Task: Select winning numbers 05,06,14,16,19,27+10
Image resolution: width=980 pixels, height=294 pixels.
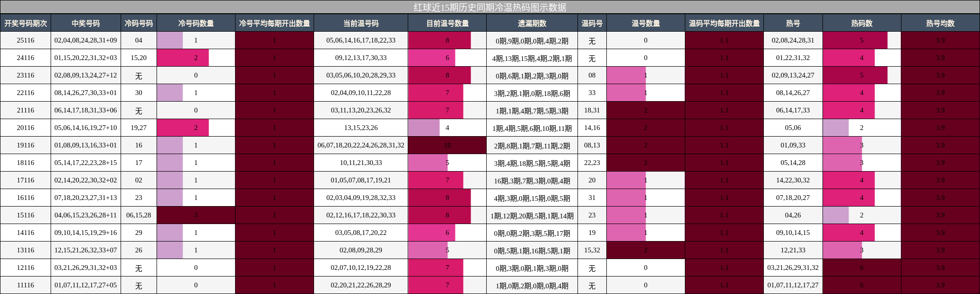Action: click(x=86, y=128)
